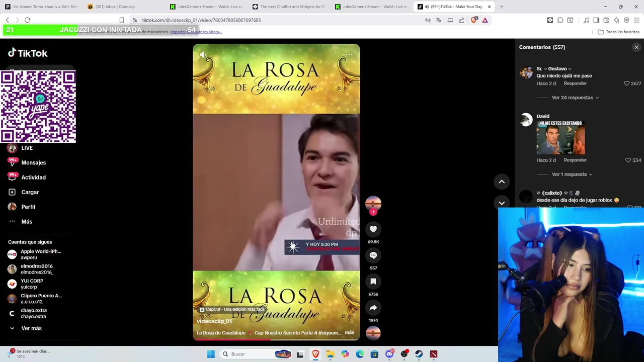Screen dimensions: 644x362
Task: Like the video with the heart icon
Action: coord(373,229)
